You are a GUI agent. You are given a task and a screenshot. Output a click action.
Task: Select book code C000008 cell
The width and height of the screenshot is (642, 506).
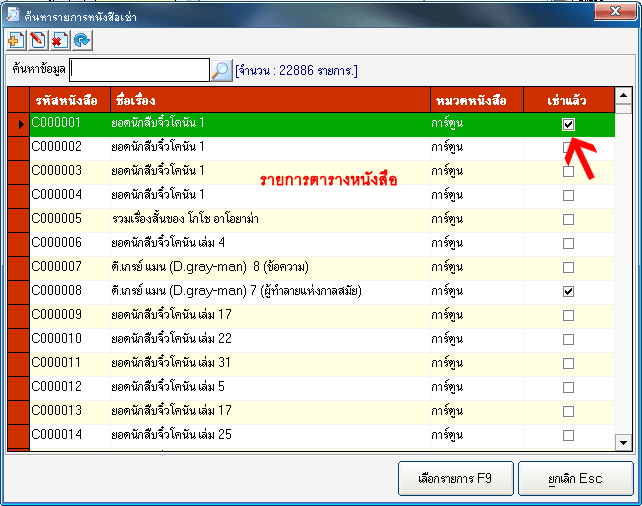click(70, 291)
